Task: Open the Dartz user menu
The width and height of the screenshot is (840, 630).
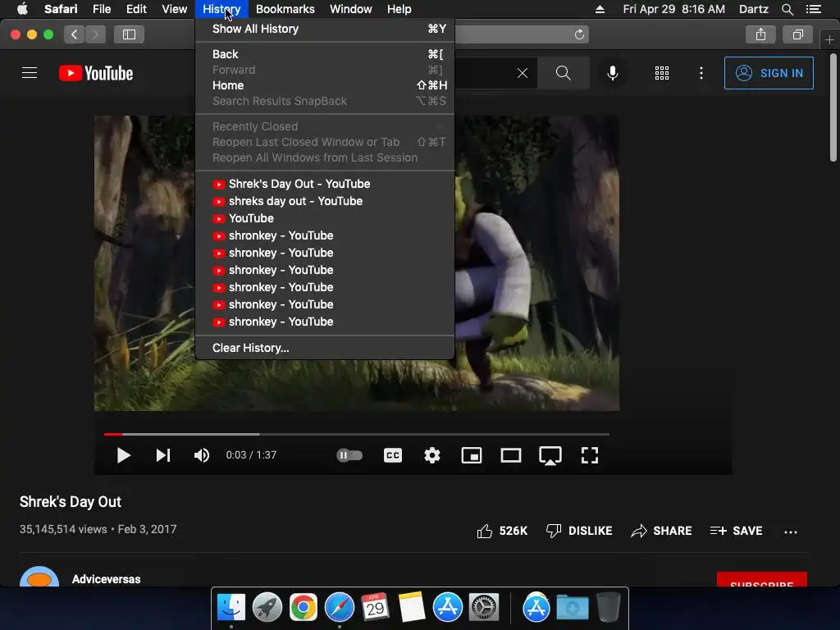Action: tap(753, 9)
